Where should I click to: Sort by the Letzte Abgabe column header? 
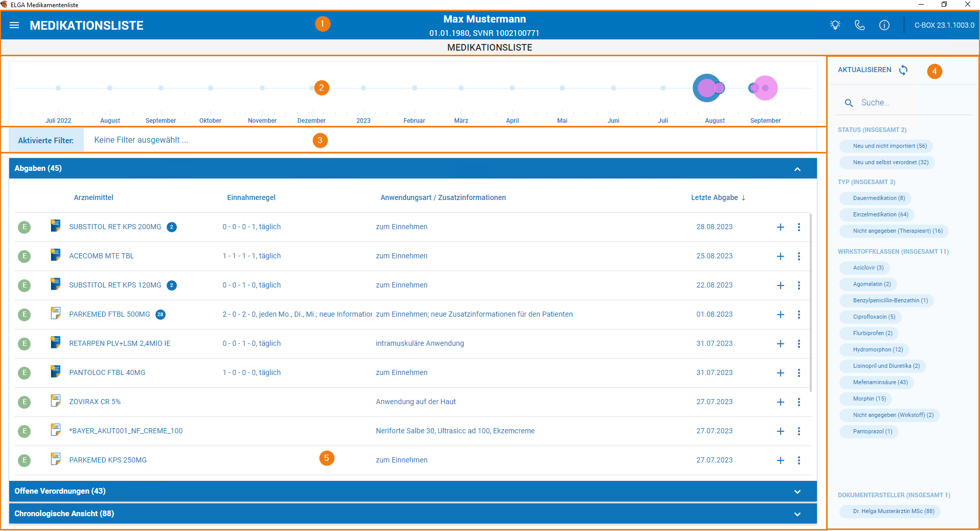718,197
